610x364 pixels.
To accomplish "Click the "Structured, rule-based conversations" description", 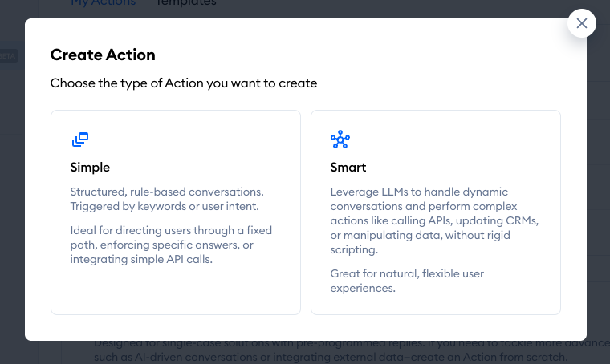I will pos(167,192).
